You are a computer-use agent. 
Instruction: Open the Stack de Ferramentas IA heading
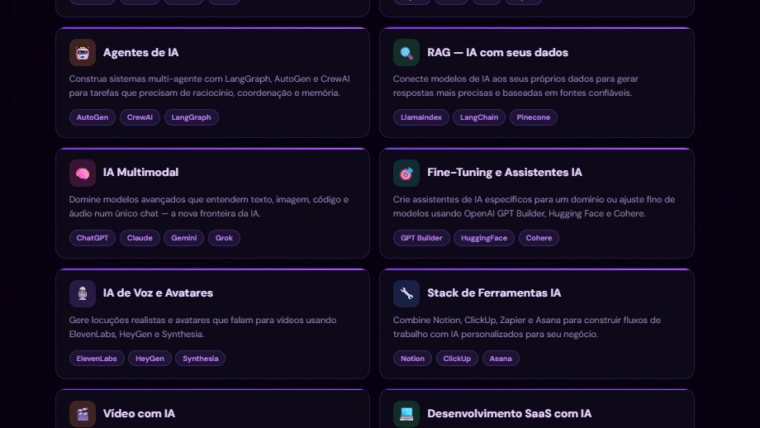pyautogui.click(x=493, y=293)
